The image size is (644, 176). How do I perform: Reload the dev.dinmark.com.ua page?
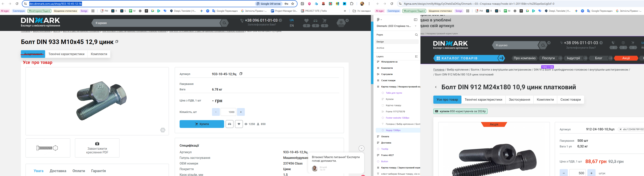[17, 4]
